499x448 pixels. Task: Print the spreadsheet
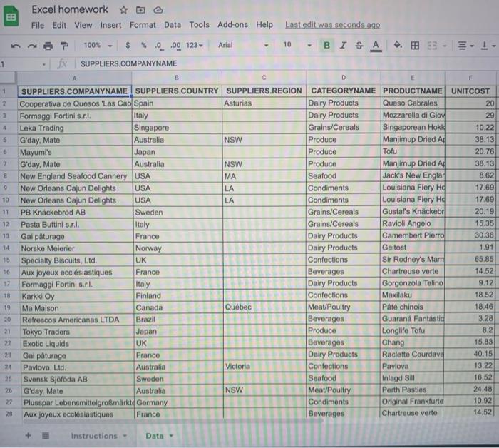point(48,46)
